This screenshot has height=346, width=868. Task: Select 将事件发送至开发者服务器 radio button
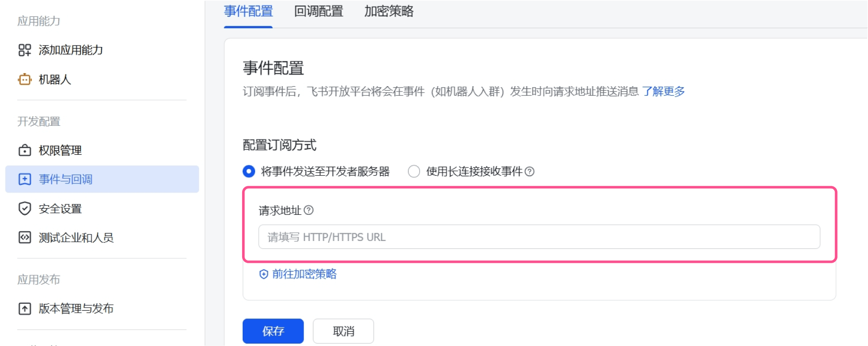pyautogui.click(x=249, y=171)
